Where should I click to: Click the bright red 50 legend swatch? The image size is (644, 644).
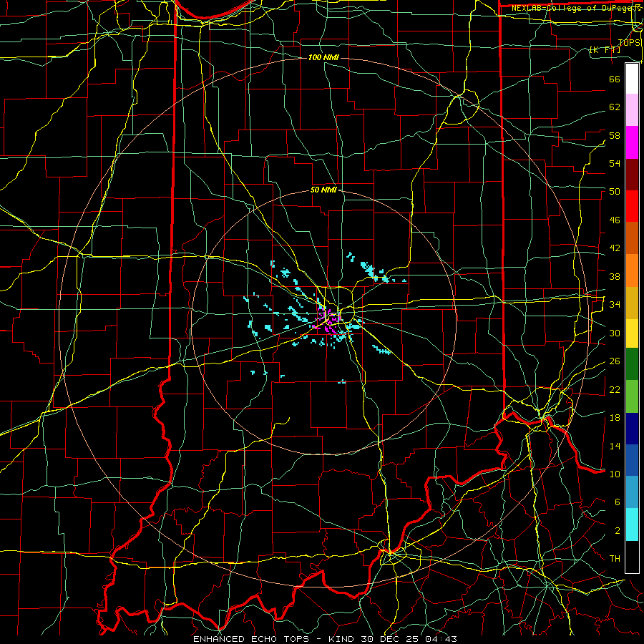632,206
